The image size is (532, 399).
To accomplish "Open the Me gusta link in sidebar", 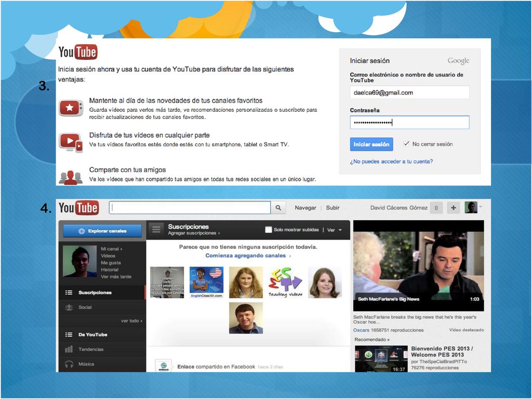I will click(111, 262).
